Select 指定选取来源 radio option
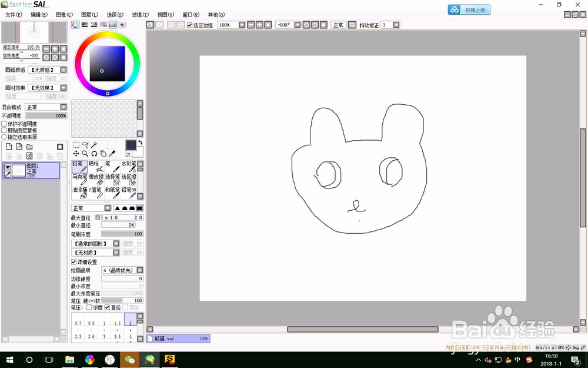Screen dimensions: 588x368 [x=4, y=137]
